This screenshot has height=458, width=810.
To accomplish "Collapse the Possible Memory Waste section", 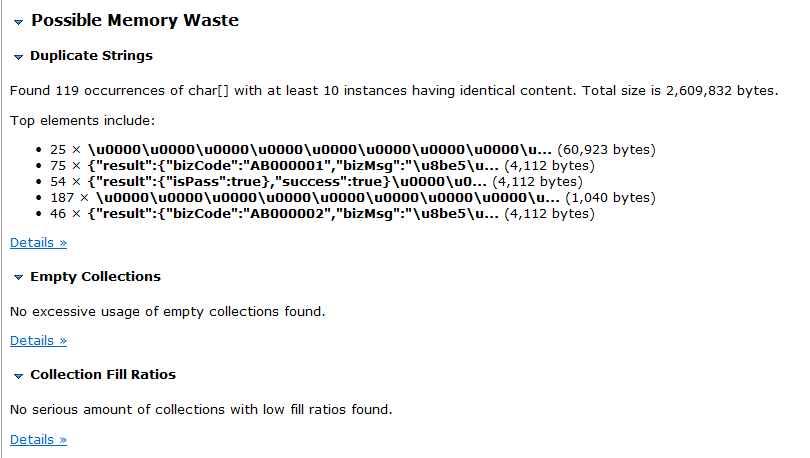I will (x=19, y=22).
